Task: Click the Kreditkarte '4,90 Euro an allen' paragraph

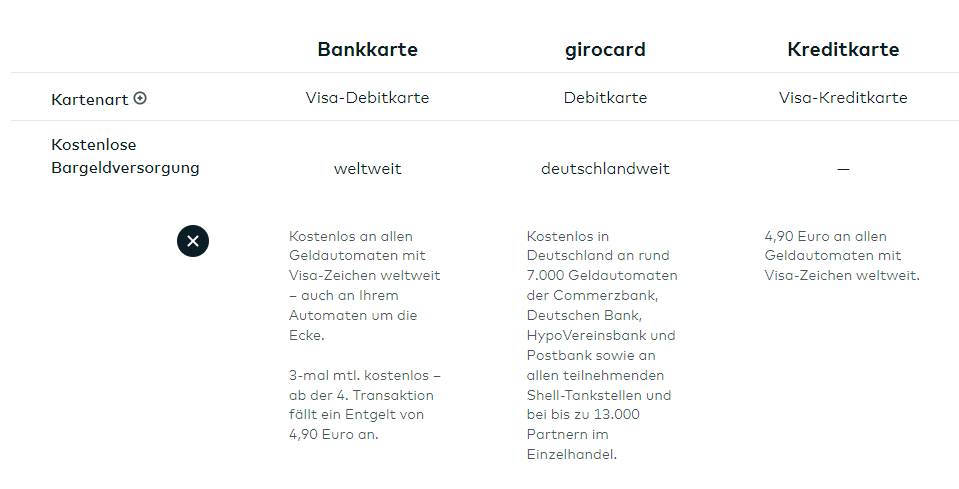Action: 841,255
